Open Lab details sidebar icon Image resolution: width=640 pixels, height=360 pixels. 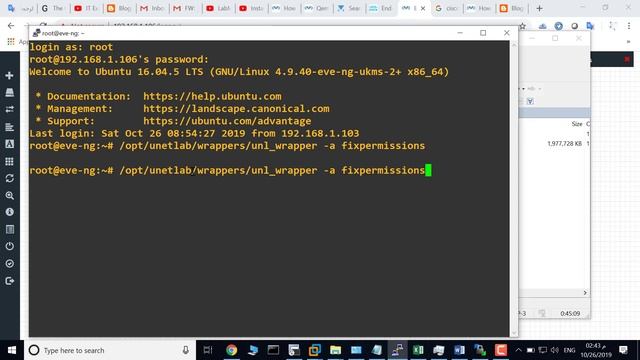9,229
